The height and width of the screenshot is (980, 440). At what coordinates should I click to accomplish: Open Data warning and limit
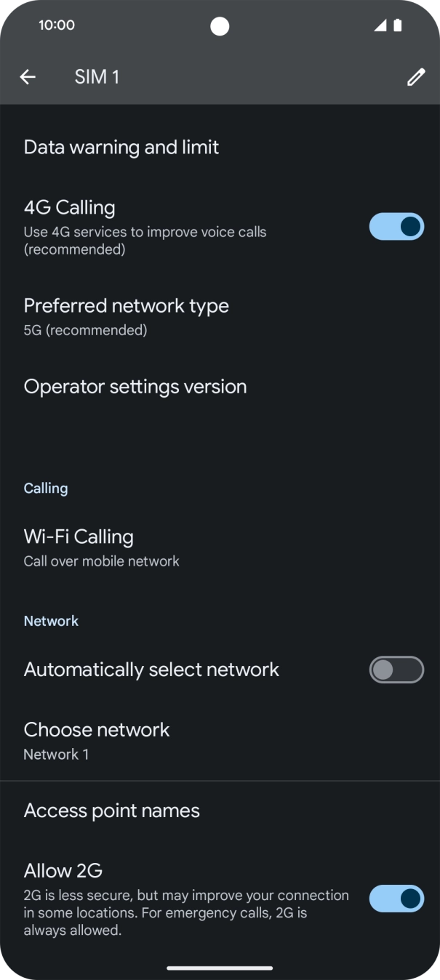click(121, 147)
